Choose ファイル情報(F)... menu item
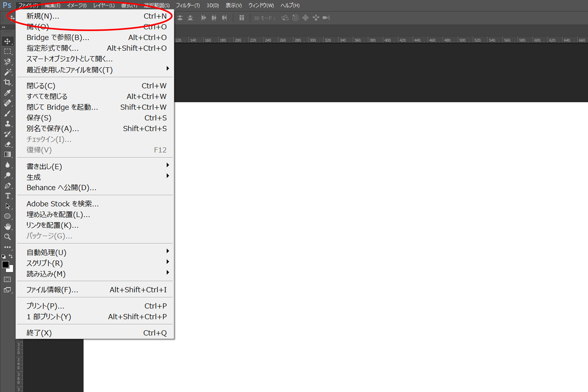588x392 pixels. point(95,290)
